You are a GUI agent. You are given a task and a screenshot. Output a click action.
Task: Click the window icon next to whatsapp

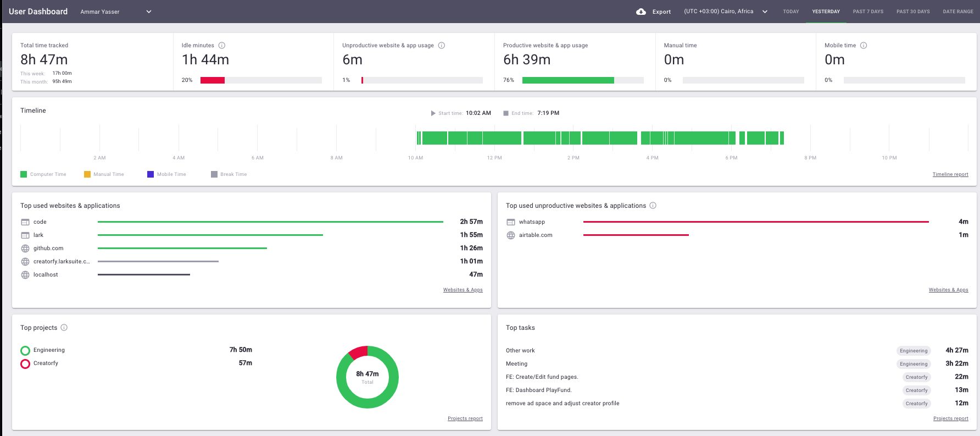[x=511, y=222]
